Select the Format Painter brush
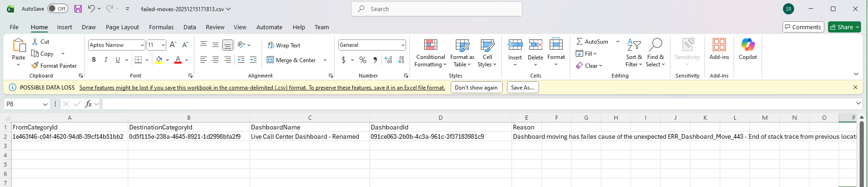 click(x=35, y=65)
